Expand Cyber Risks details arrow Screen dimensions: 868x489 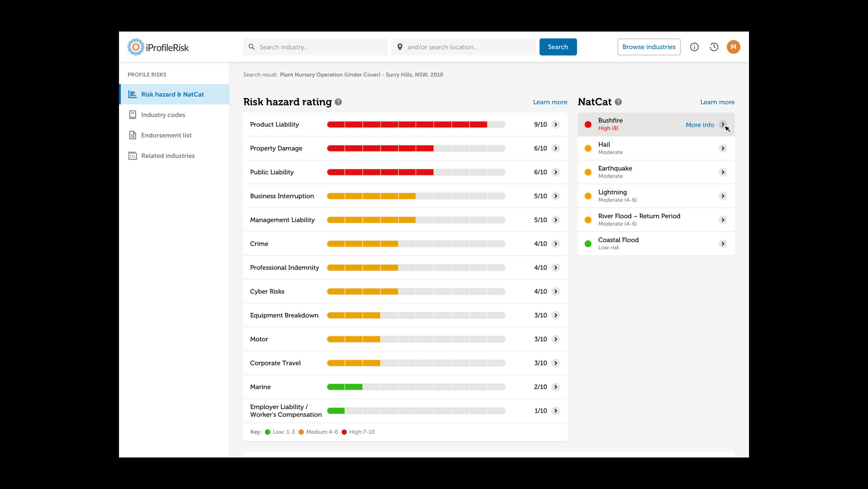click(555, 291)
